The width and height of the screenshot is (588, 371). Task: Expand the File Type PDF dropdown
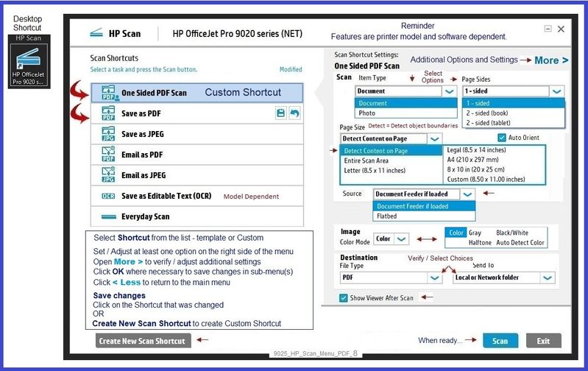434,278
